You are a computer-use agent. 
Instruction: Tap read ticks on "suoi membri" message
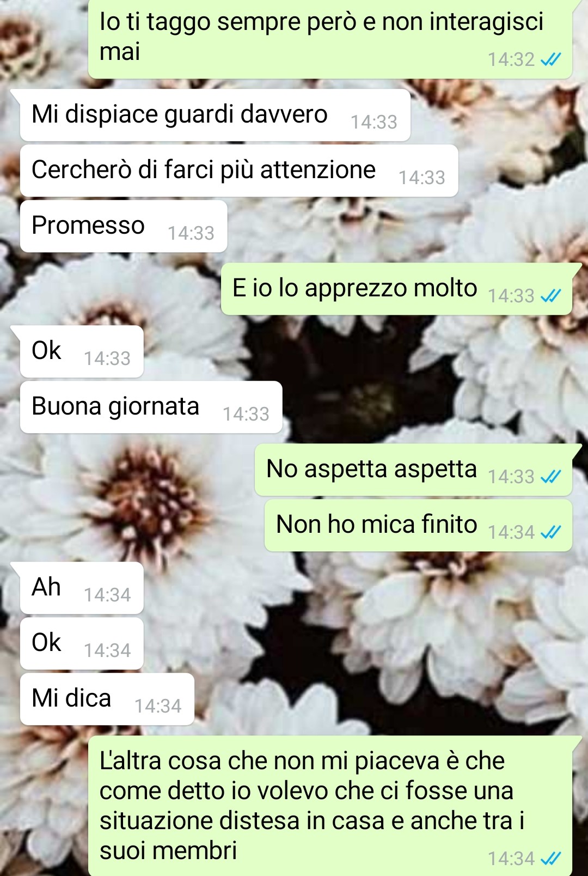(550, 859)
